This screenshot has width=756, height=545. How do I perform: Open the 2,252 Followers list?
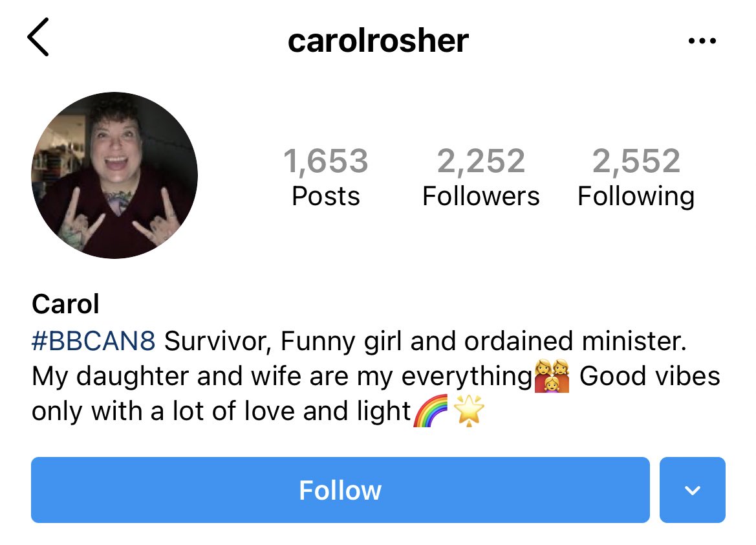point(481,177)
